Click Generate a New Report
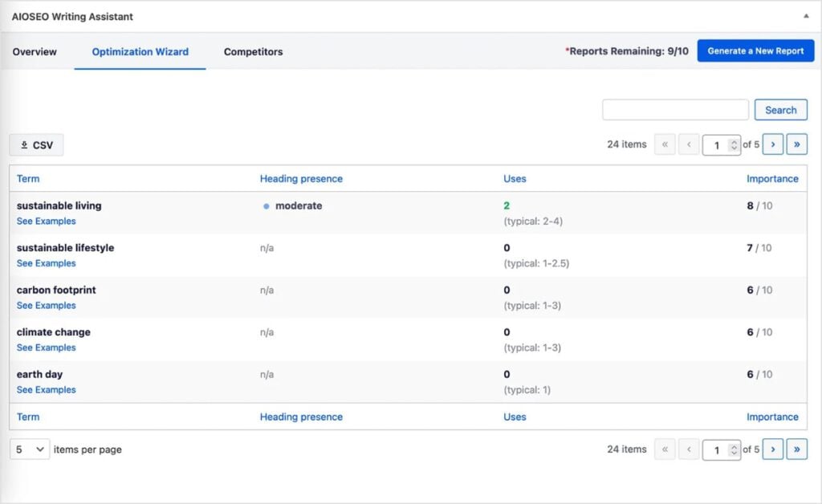822x504 pixels. 755,50
